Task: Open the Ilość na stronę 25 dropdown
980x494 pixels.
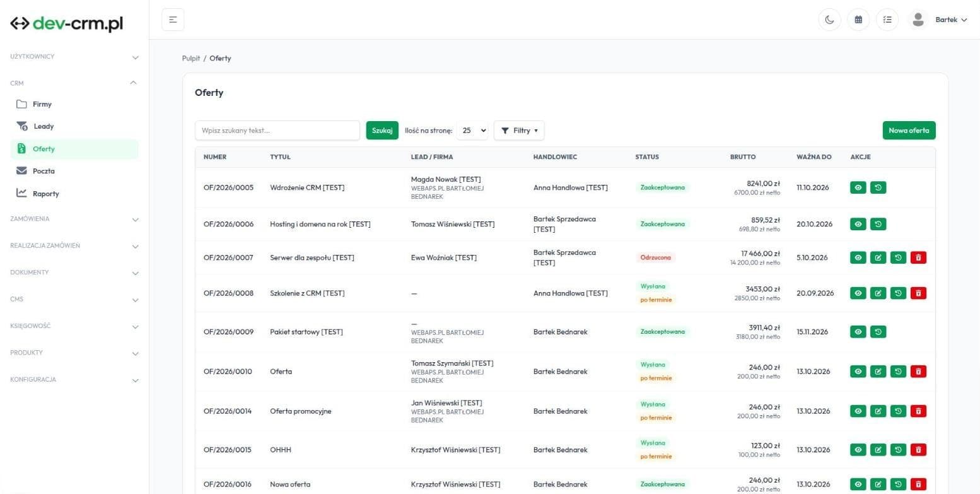Action: tap(472, 131)
